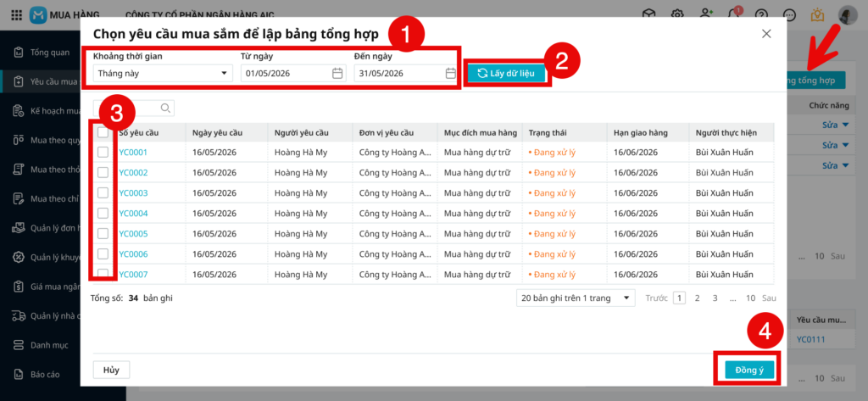This screenshot has height=401, width=868.
Task: Open calendar picker for Từ ngày
Action: click(x=337, y=73)
